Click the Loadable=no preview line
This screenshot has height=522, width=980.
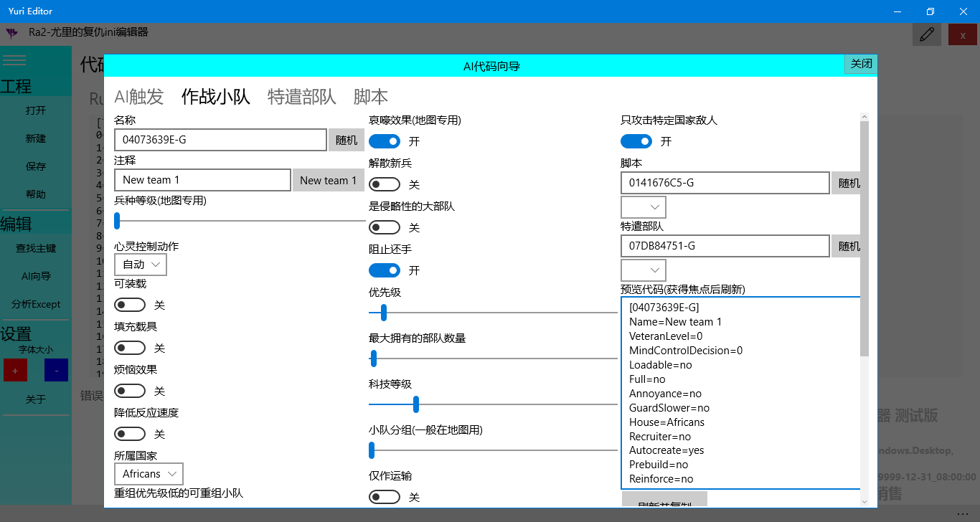(x=661, y=365)
